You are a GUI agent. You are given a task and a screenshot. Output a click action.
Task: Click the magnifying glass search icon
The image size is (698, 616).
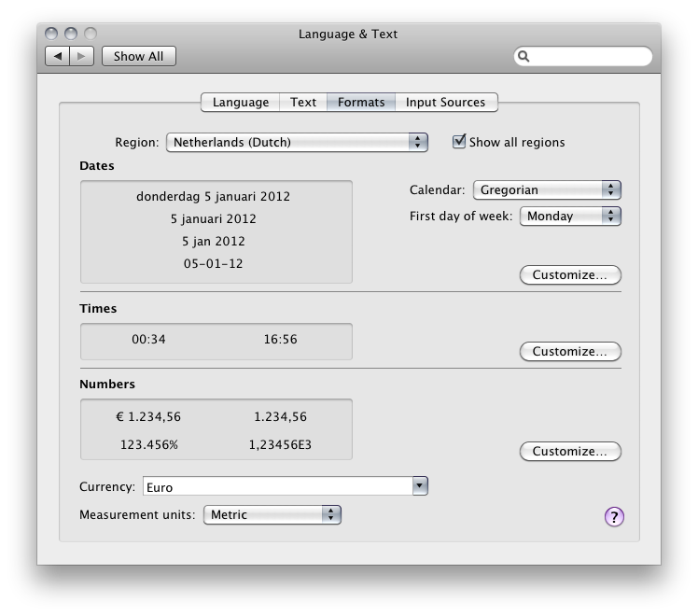click(523, 56)
